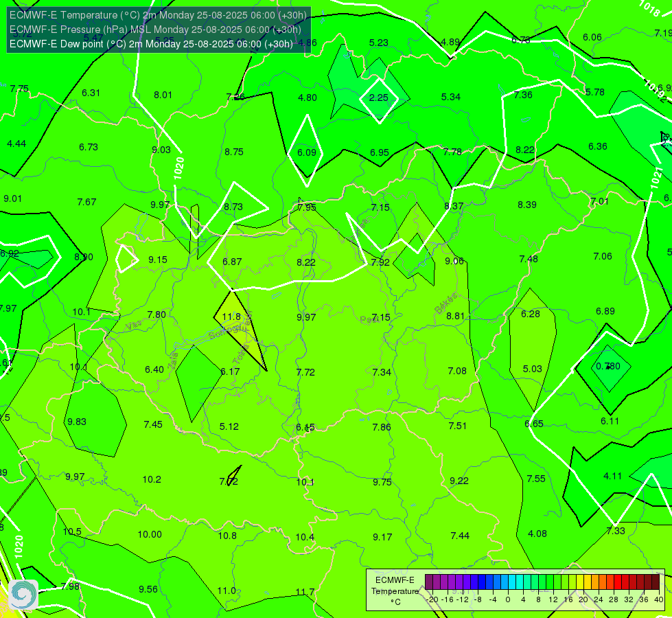Click the dark purple -20 legend swatch

[428, 582]
